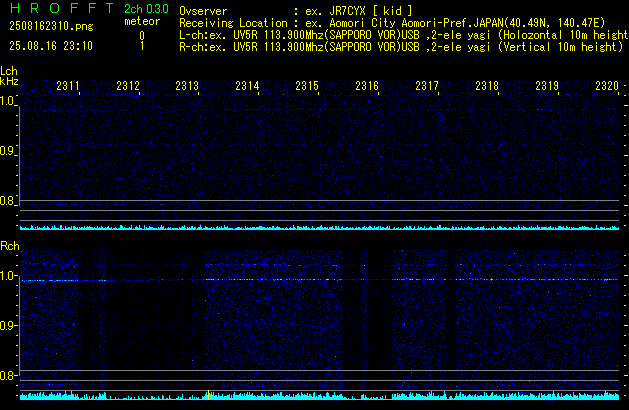Click the 2316 time marker
629x410 pixels.
click(x=367, y=86)
